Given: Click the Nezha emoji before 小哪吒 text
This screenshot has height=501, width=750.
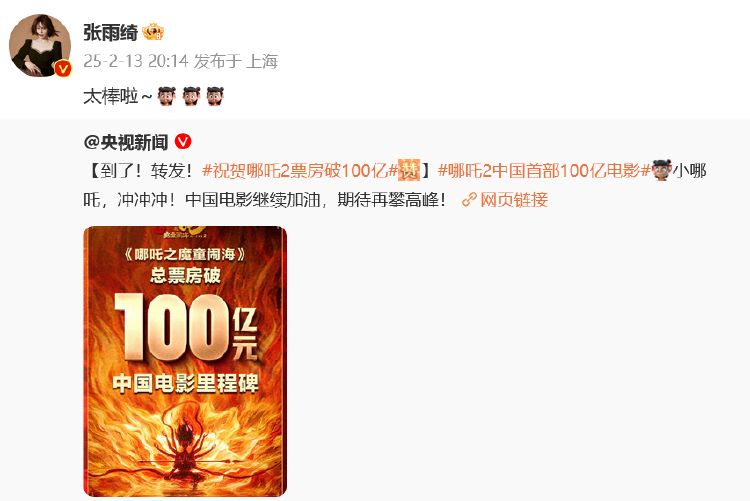Looking at the screenshot, I should [662, 170].
